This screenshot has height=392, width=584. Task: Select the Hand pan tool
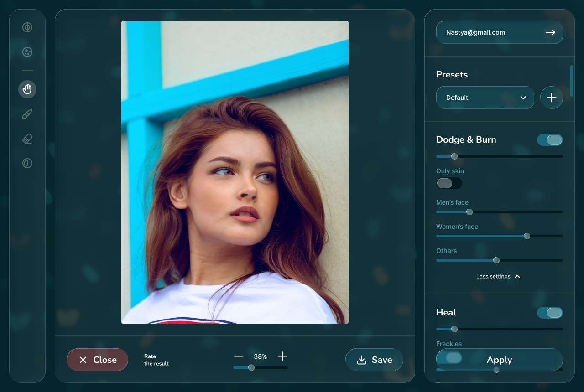27,89
